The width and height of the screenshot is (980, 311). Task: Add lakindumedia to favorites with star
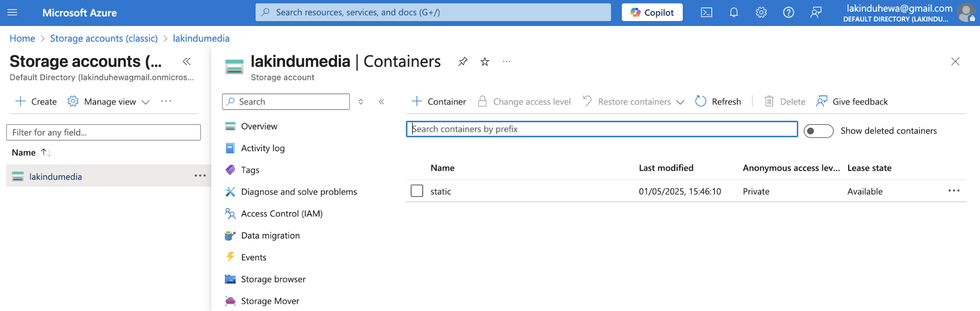(485, 62)
